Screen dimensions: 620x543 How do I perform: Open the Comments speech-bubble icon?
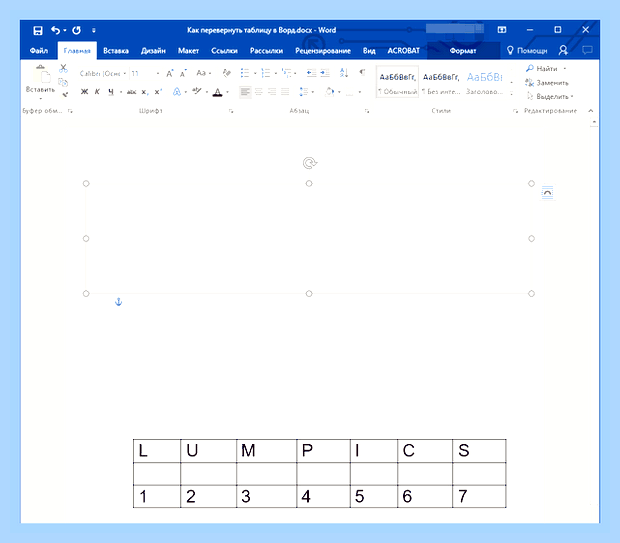point(587,50)
